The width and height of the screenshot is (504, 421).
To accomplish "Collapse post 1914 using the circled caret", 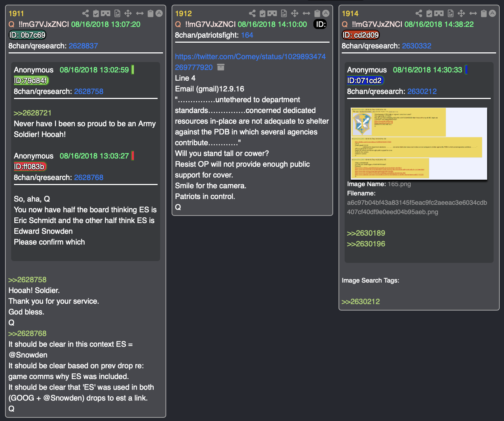I will pyautogui.click(x=493, y=14).
